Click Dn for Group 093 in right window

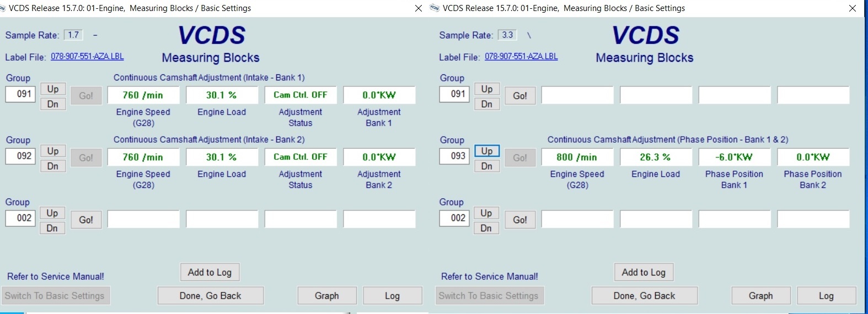(x=487, y=166)
